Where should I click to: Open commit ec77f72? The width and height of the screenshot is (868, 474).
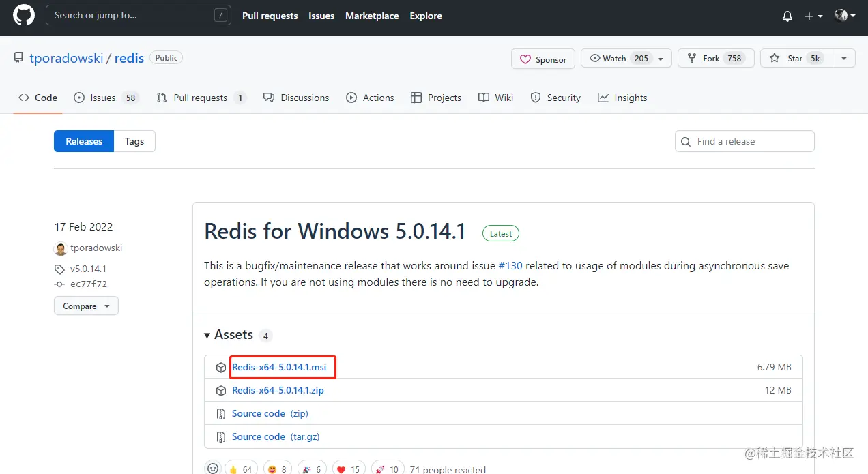(89, 284)
